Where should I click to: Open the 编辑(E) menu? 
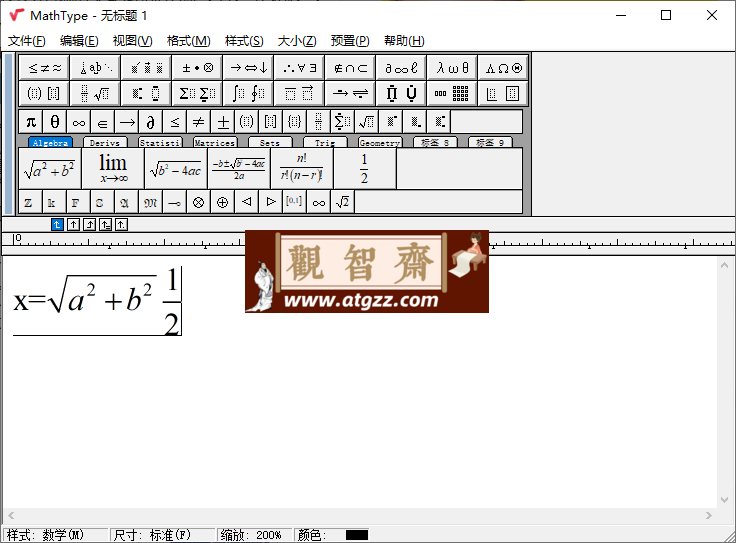(79, 41)
